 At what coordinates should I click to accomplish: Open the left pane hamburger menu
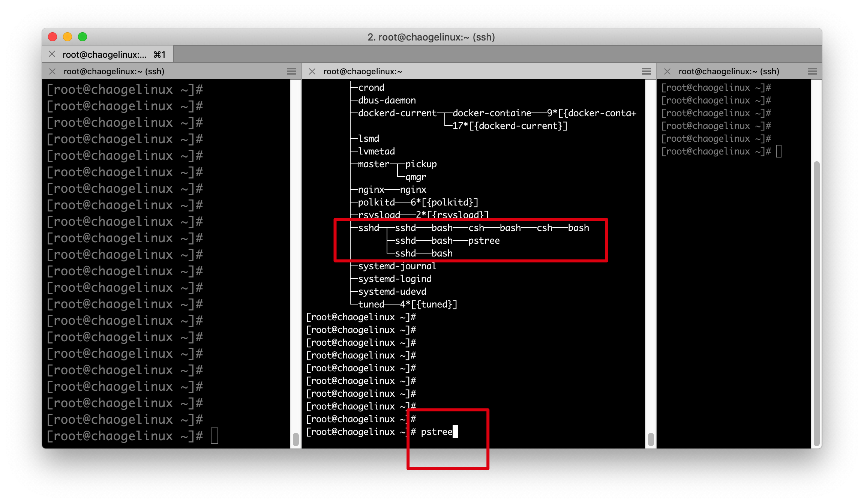pos(291,71)
